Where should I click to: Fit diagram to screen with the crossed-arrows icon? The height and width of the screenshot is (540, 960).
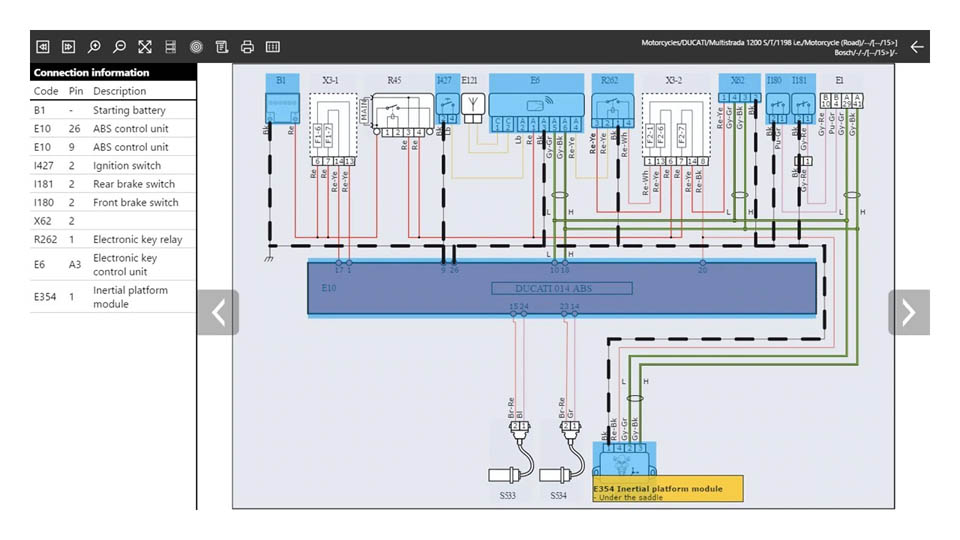click(145, 47)
